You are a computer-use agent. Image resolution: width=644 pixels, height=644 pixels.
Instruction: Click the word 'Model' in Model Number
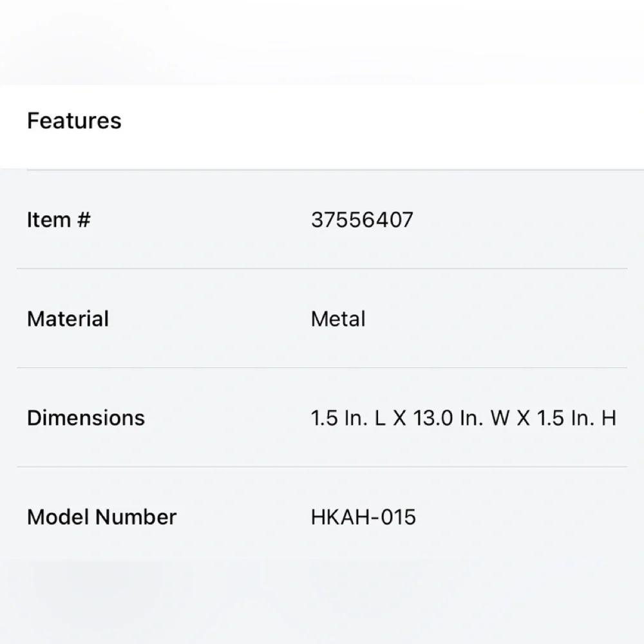[59, 516]
